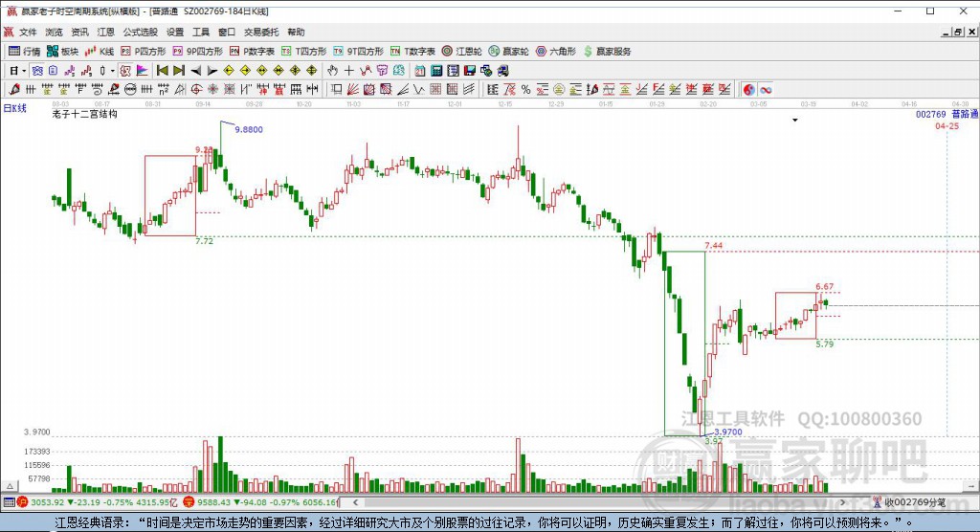Open the 行情 quotes view
980x532 pixels.
point(24,52)
